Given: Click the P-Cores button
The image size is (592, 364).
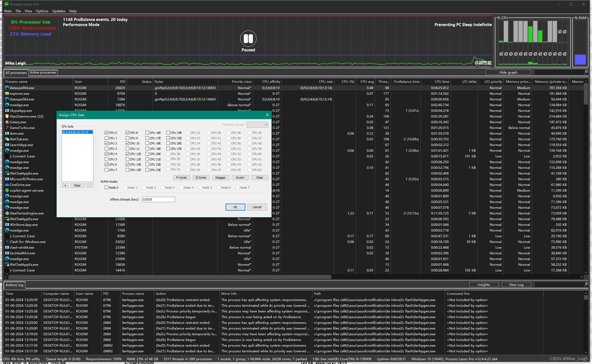Looking at the screenshot, I should tap(181, 178).
